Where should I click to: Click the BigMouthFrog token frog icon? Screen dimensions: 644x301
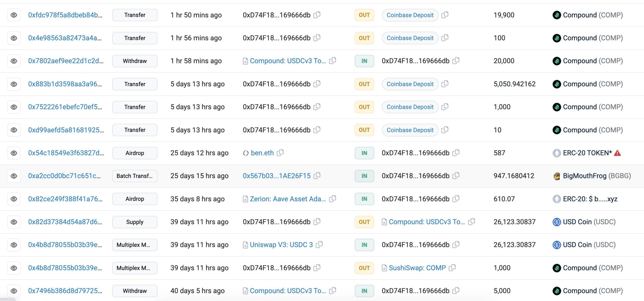click(556, 176)
